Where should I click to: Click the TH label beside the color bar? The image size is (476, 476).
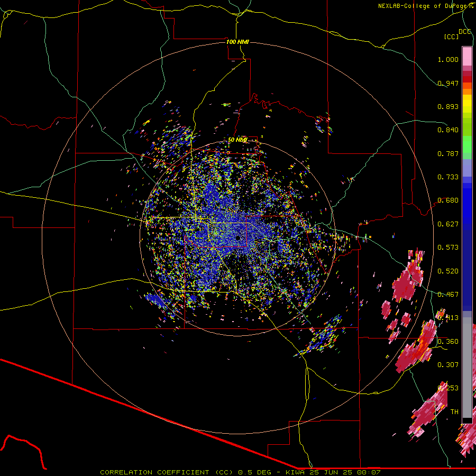pyautogui.click(x=454, y=412)
